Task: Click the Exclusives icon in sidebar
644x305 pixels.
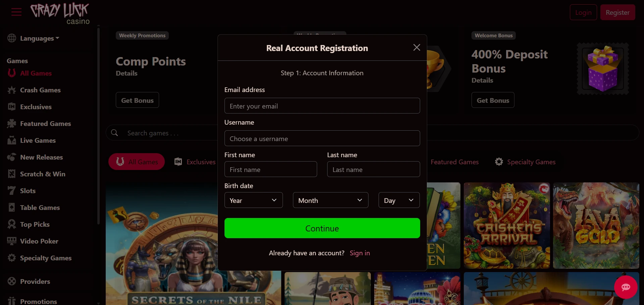Action: coord(12,107)
